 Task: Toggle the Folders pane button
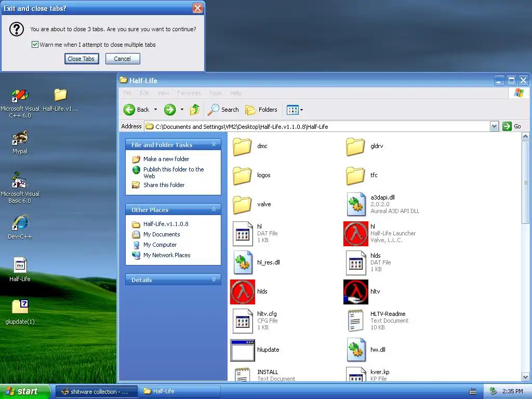coord(261,110)
